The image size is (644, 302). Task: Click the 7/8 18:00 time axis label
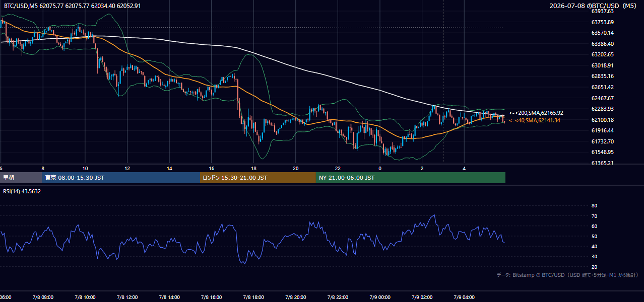point(254,297)
